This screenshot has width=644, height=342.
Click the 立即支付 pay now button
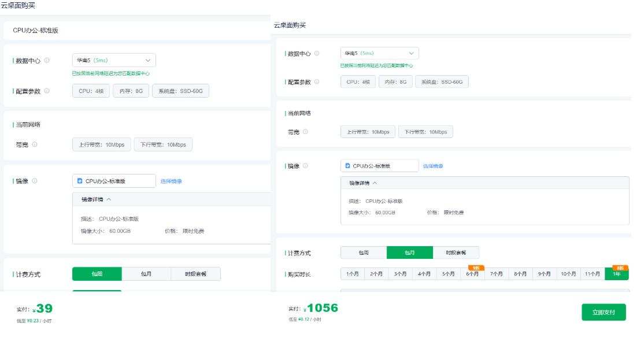point(604,312)
